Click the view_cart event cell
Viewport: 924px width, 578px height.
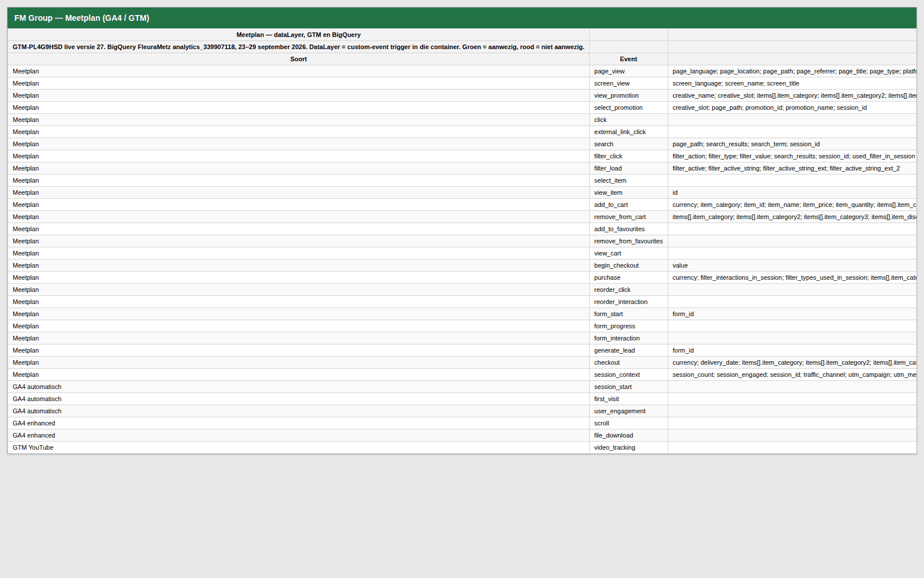click(628, 253)
